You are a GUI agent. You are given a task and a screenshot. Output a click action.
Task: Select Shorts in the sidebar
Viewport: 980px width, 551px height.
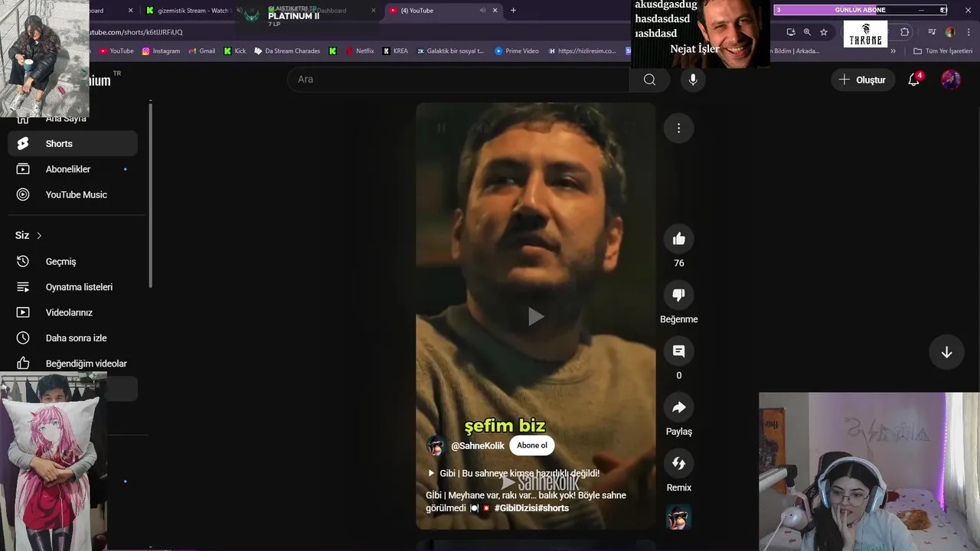pos(73,144)
